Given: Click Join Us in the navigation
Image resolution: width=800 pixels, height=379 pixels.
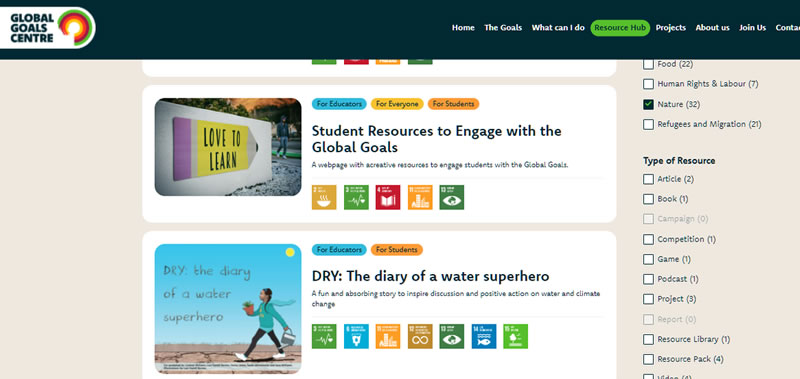Looking at the screenshot, I should coord(752,28).
